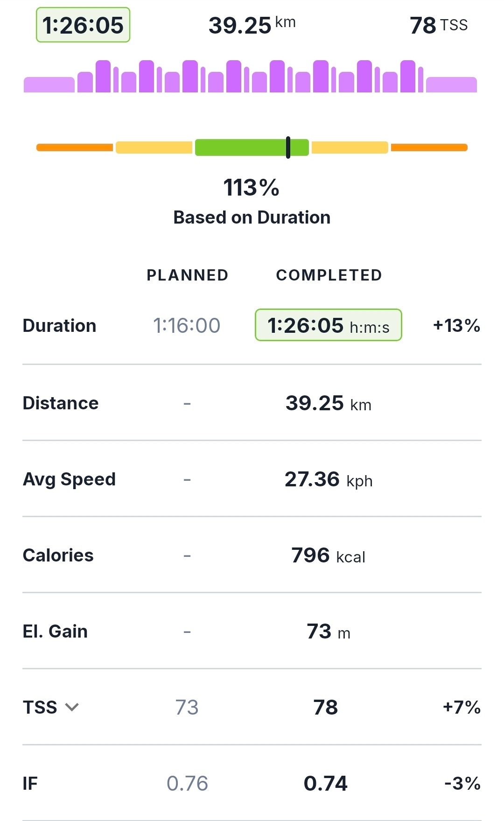Select completed IF value 0.74
Image resolution: width=504 pixels, height=821 pixels.
(326, 783)
